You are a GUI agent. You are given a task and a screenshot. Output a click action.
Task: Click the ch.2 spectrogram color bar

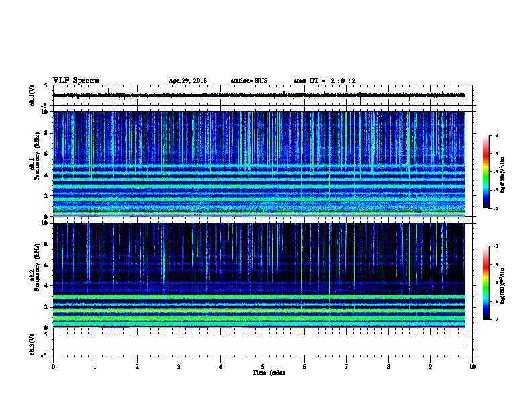(x=486, y=283)
